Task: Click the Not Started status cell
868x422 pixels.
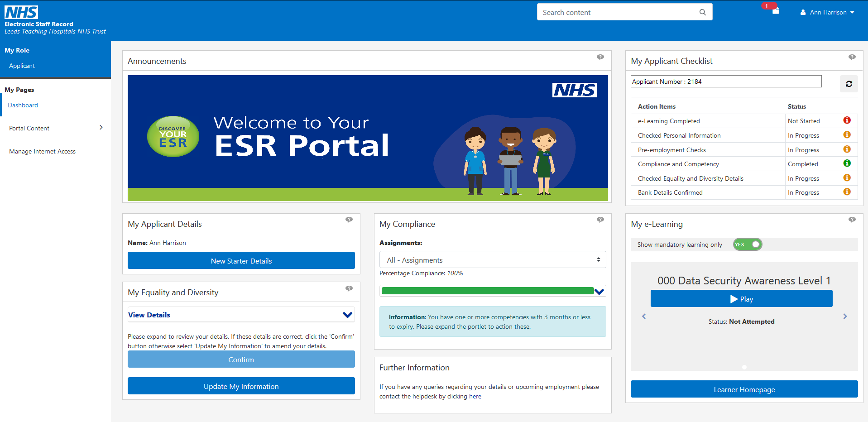Action: 804,121
